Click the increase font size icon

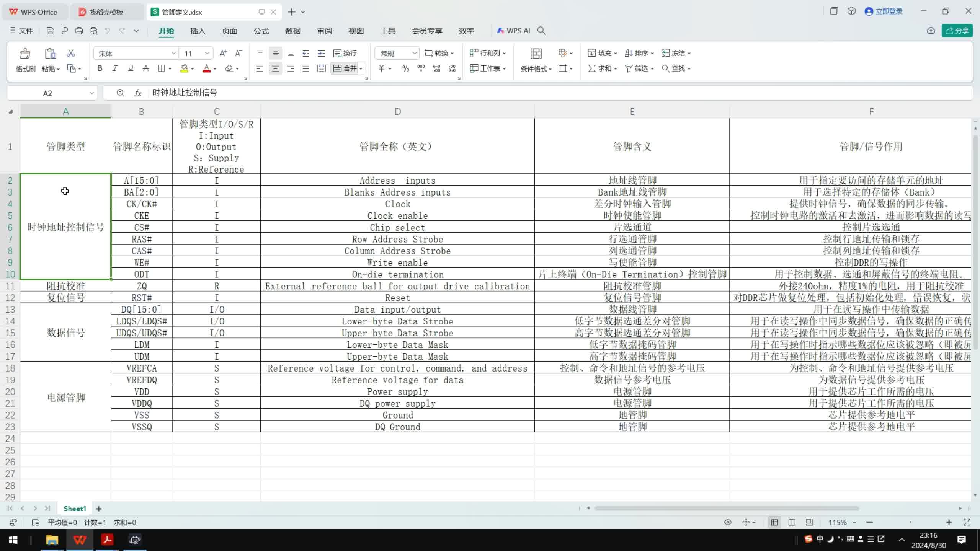(x=223, y=53)
